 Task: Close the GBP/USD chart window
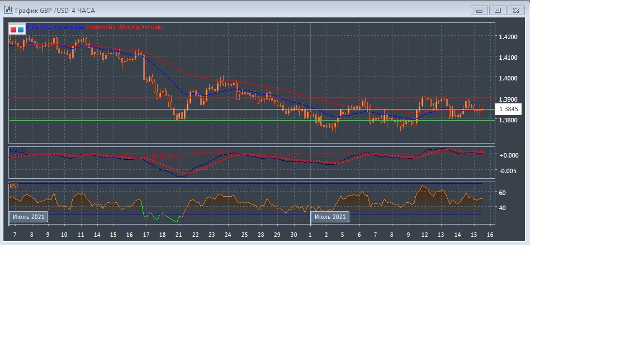(517, 10)
